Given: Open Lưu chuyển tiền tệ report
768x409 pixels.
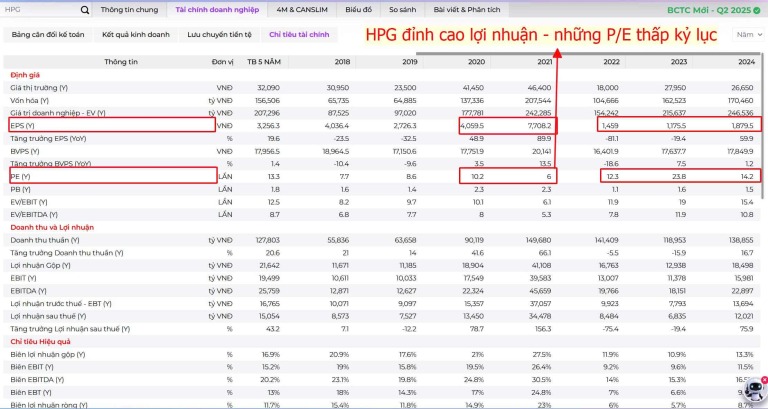Looking at the screenshot, I should click(219, 35).
